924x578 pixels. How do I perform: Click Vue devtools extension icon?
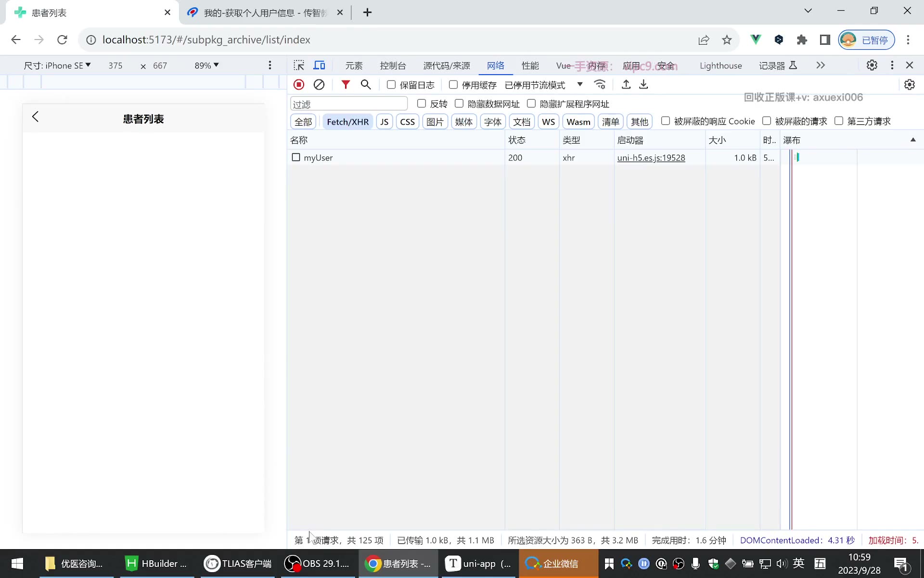pyautogui.click(x=756, y=39)
